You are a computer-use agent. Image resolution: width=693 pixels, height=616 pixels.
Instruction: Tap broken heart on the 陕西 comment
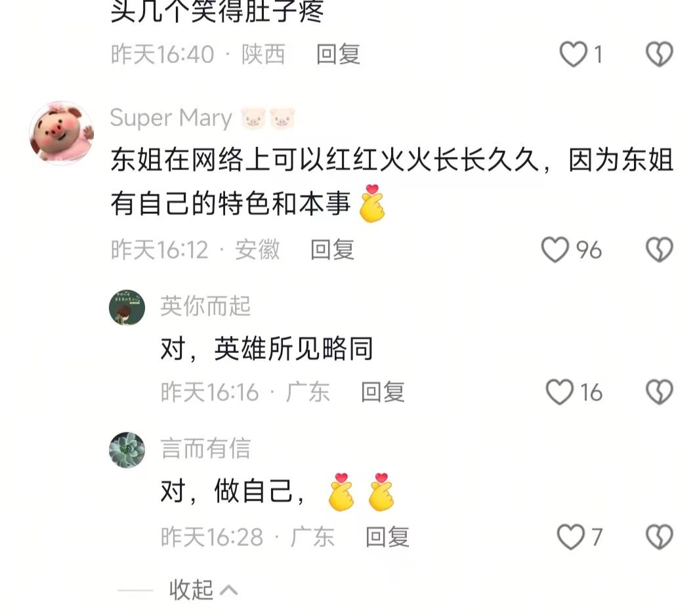pyautogui.click(x=660, y=54)
